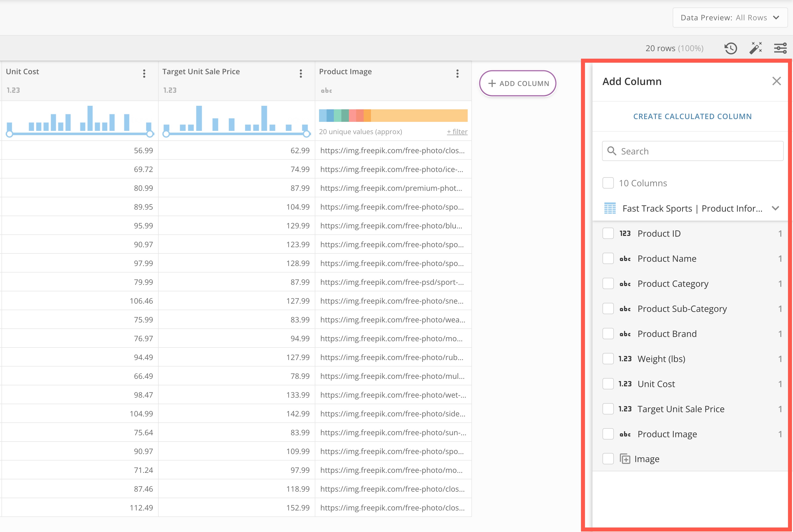Click the search magnifier in Add Column panel

[612, 151]
